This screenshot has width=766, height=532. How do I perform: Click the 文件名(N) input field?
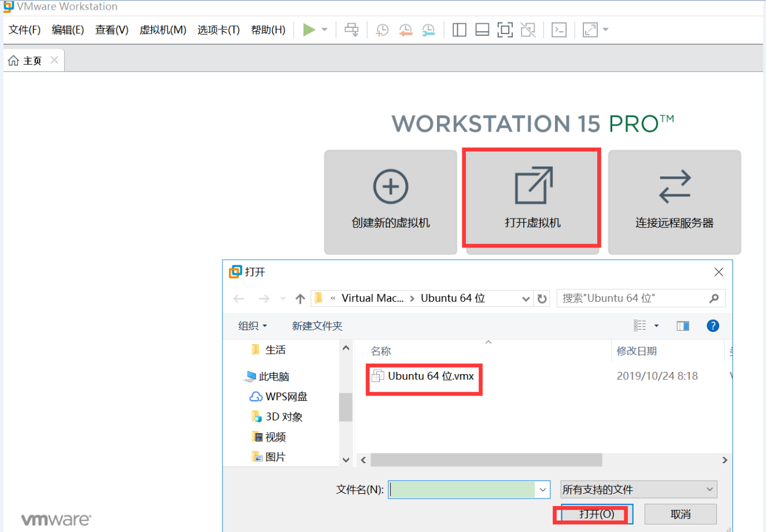462,489
